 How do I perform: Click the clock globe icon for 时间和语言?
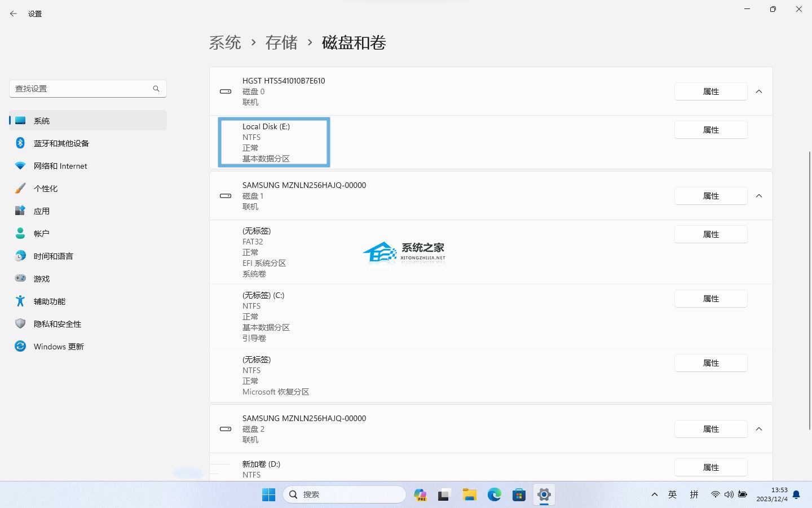pyautogui.click(x=20, y=256)
